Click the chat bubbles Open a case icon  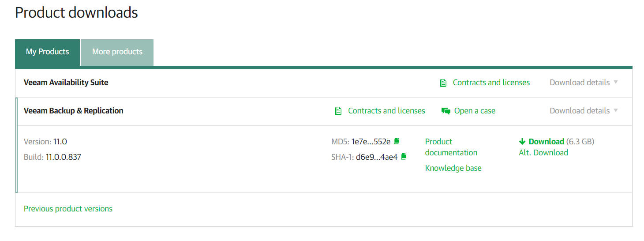(446, 111)
